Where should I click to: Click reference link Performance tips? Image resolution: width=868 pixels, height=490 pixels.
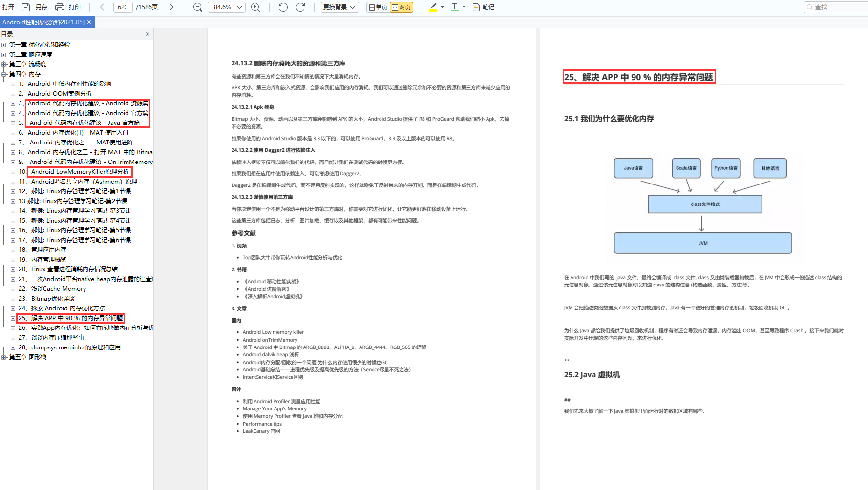(262, 424)
